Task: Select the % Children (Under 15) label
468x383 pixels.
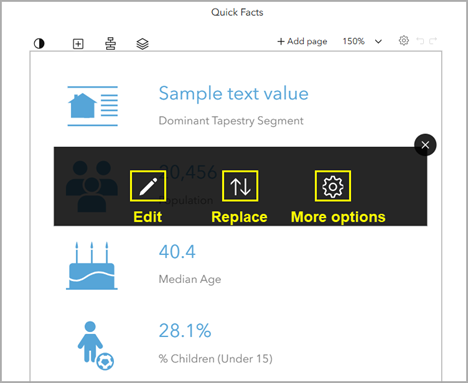Action: tap(216, 359)
